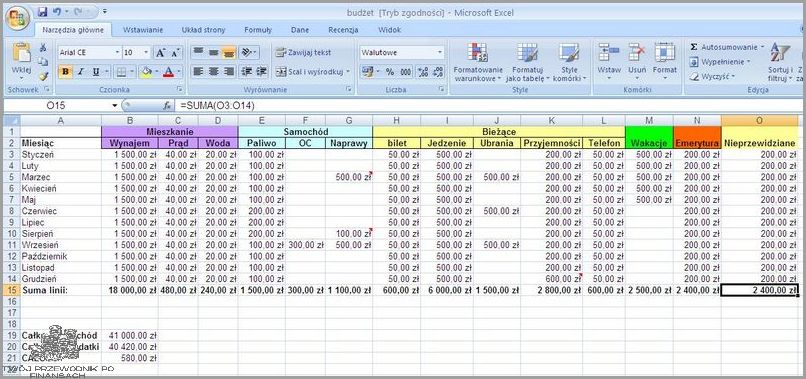Decrease cell indent
The width and height of the screenshot is (806, 379).
click(x=247, y=71)
